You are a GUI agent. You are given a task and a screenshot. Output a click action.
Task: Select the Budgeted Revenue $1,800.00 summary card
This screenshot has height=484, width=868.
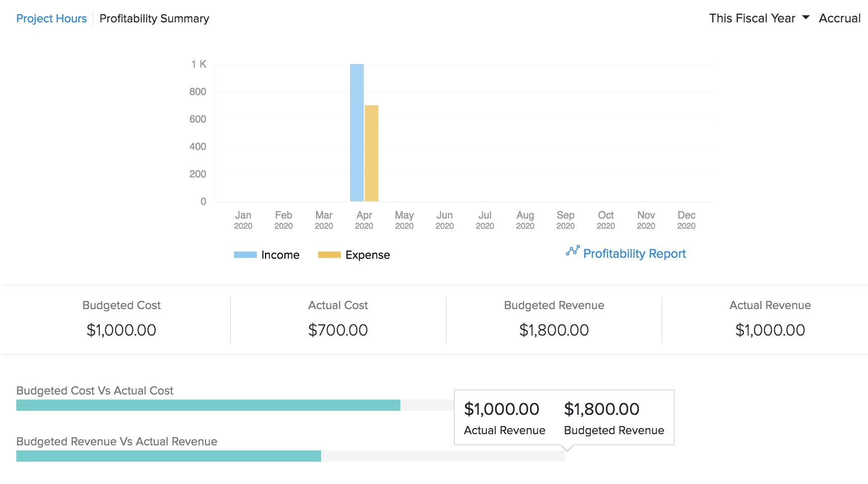coord(554,319)
